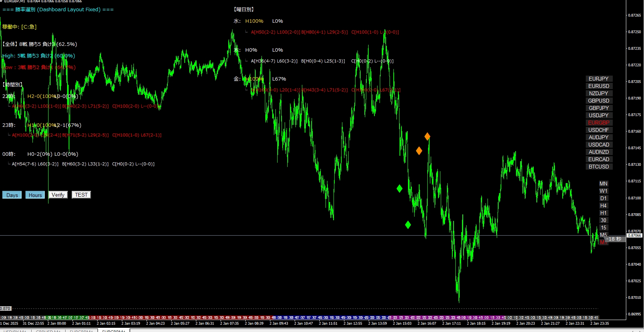Click the 0.87010 price scale label

pyautogui.click(x=635, y=297)
